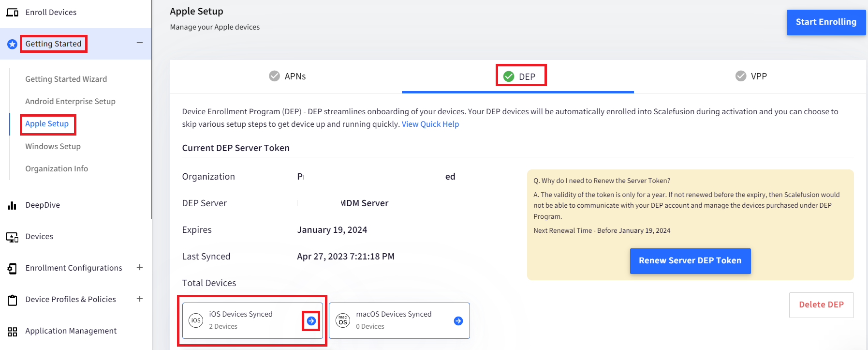
Task: Click the Enrollment Configurations icon
Action: coord(12,269)
